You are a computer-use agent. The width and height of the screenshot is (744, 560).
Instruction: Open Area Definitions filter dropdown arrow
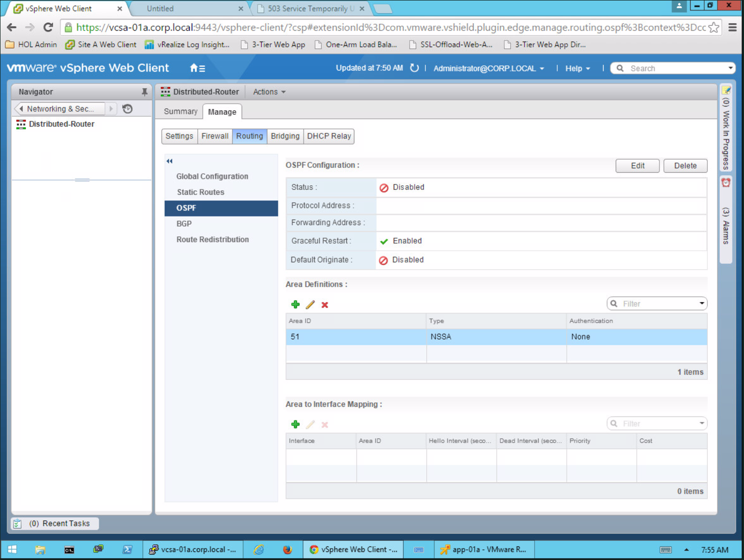[702, 304]
